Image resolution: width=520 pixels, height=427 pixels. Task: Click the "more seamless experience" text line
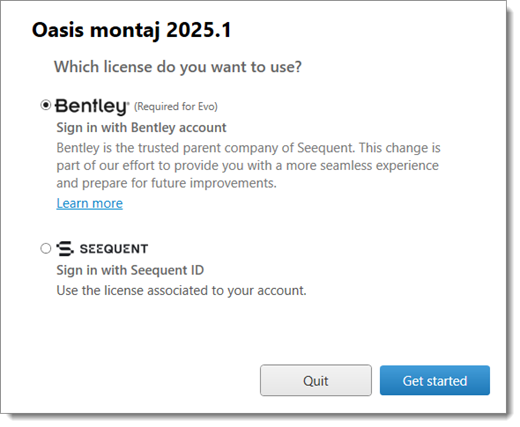[x=247, y=165]
